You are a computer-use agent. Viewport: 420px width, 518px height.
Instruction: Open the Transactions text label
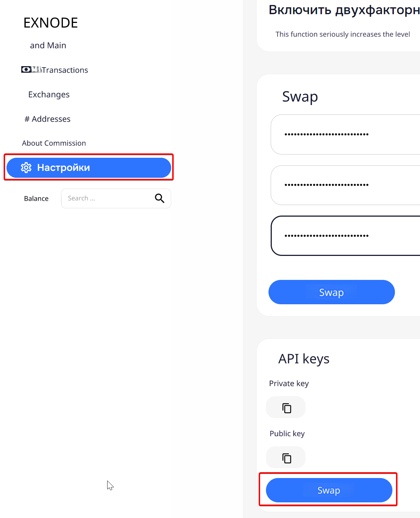point(65,70)
